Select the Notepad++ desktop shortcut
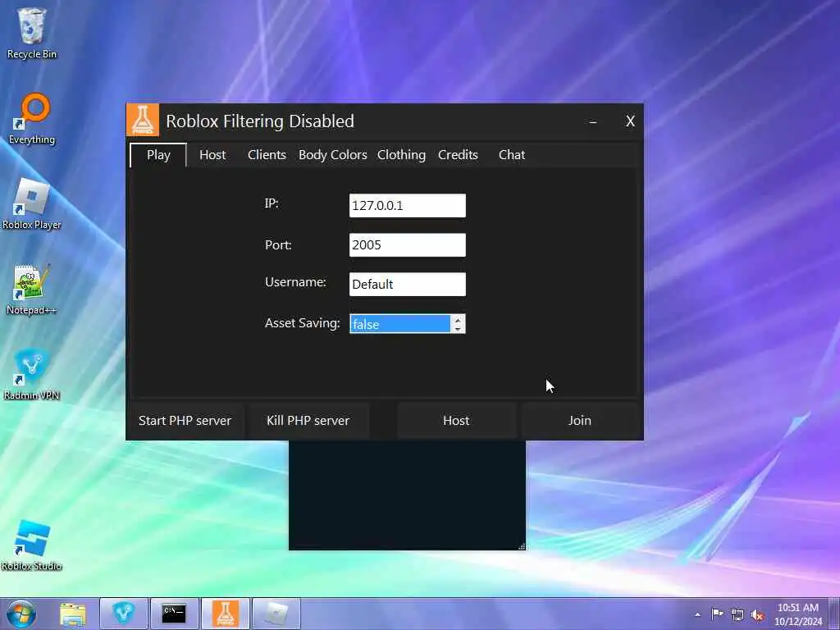Viewport: 840px width, 630px height. [x=32, y=290]
